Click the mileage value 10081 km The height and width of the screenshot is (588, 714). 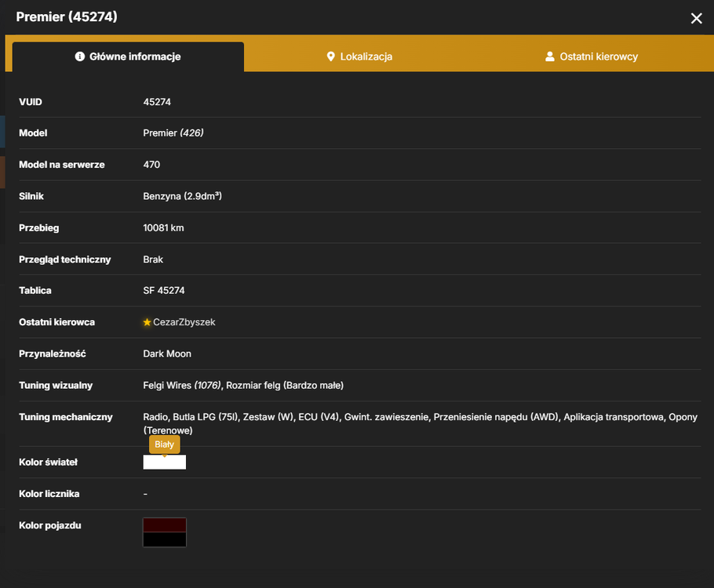(x=163, y=228)
